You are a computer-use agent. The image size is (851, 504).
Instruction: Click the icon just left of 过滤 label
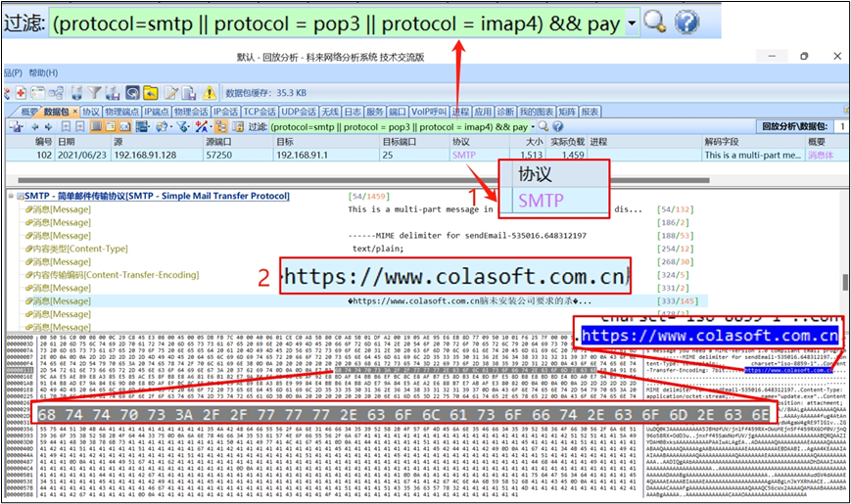coord(238,126)
